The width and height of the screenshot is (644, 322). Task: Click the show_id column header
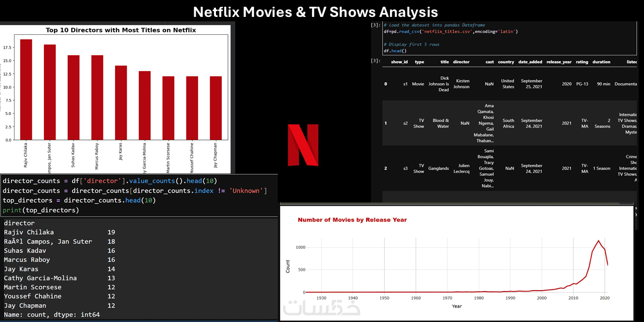coord(400,62)
